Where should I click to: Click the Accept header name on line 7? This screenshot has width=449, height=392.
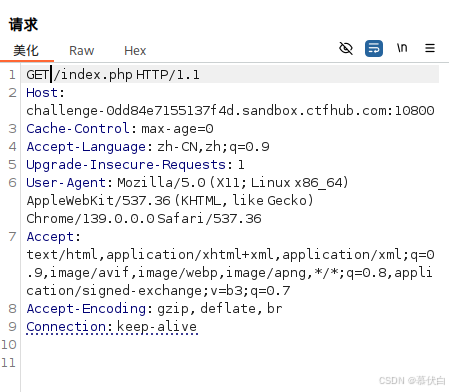50,237
